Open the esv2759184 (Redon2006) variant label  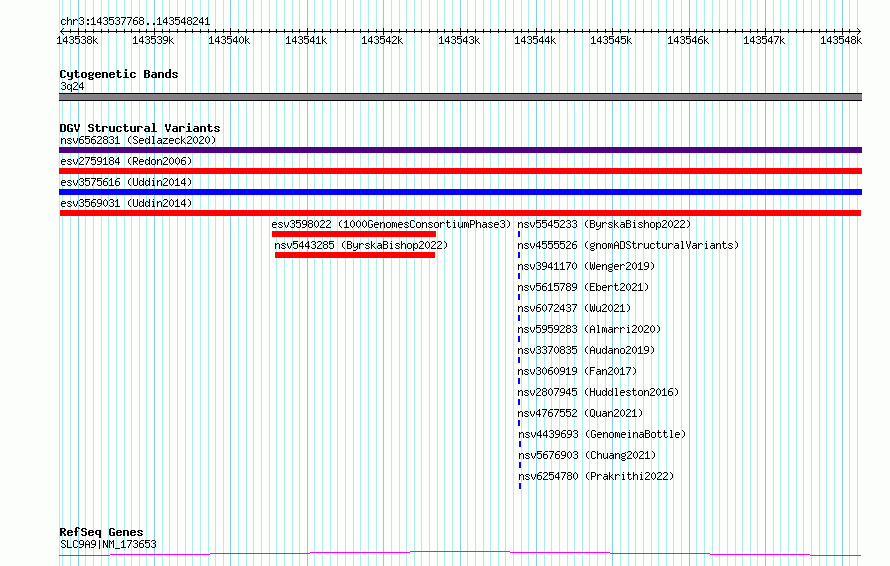[x=126, y=161]
